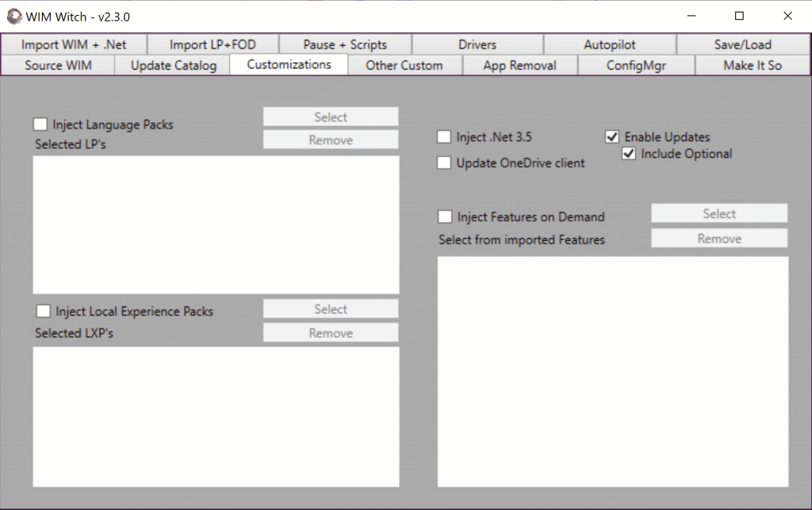Enable Inject Language Packs checkbox
This screenshot has width=812, height=510.
click(x=40, y=125)
